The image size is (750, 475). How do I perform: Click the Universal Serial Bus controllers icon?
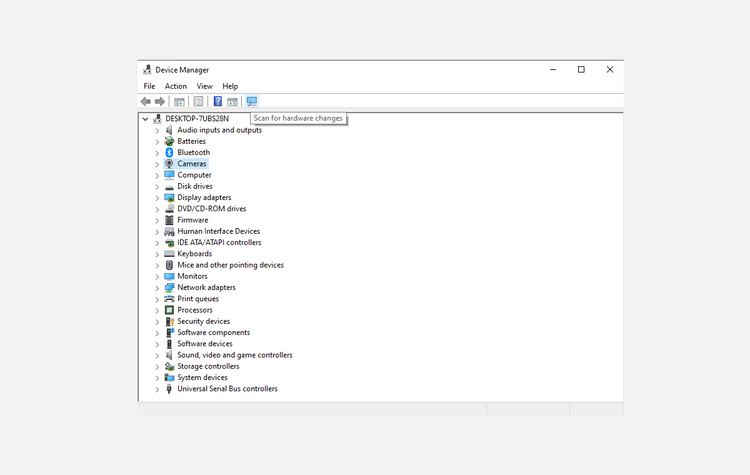(169, 389)
